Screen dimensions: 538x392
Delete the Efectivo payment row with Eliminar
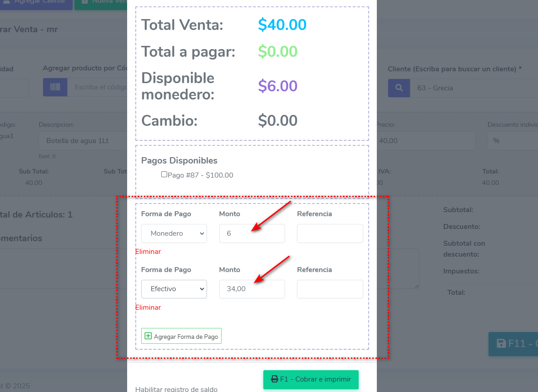pos(148,308)
